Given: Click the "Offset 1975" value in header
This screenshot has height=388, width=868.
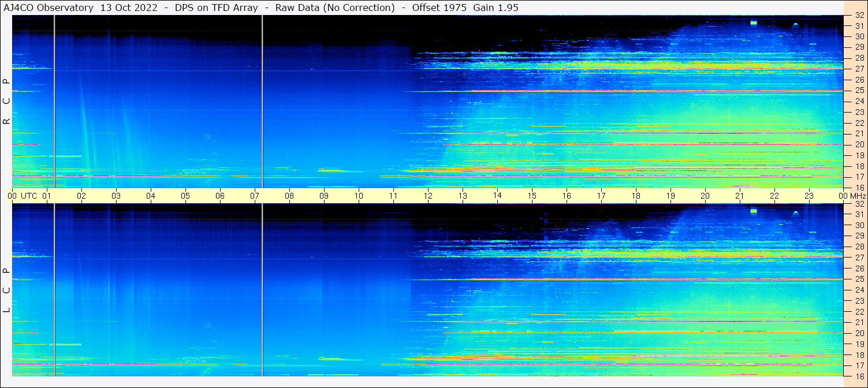Looking at the screenshot, I should [440, 8].
